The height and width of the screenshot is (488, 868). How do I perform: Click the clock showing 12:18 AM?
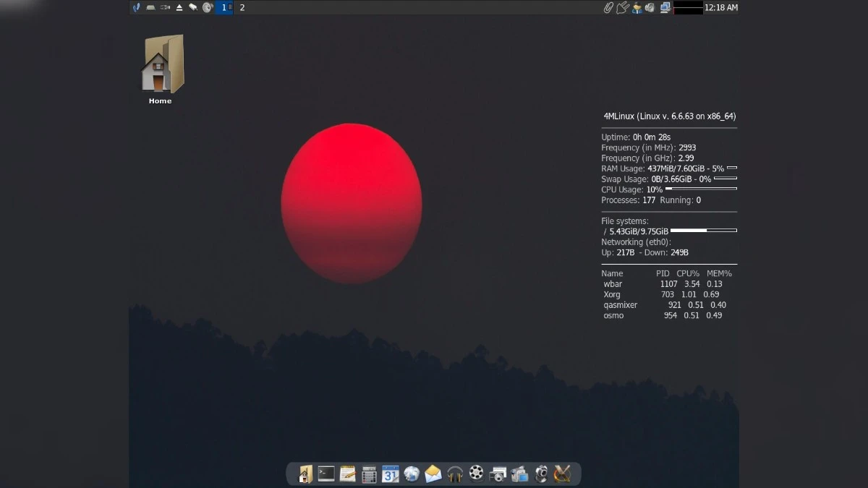[x=720, y=8]
